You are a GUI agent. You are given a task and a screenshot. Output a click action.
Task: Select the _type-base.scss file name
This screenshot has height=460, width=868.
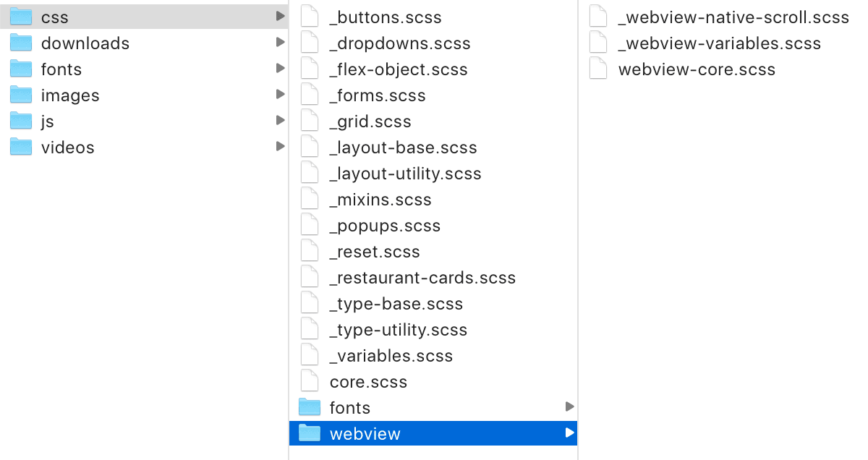pyautogui.click(x=396, y=304)
